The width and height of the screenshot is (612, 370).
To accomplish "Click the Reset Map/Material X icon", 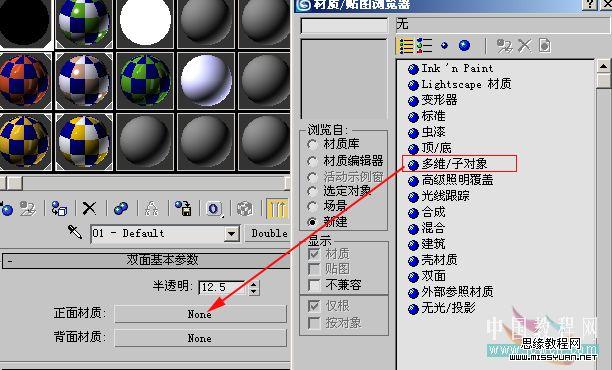I will 89,209.
